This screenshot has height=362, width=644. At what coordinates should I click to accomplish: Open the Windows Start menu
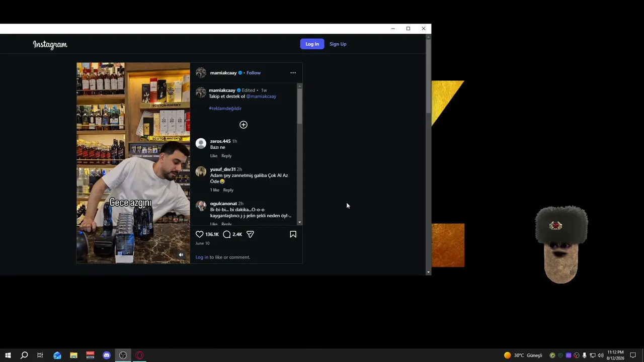point(8,355)
